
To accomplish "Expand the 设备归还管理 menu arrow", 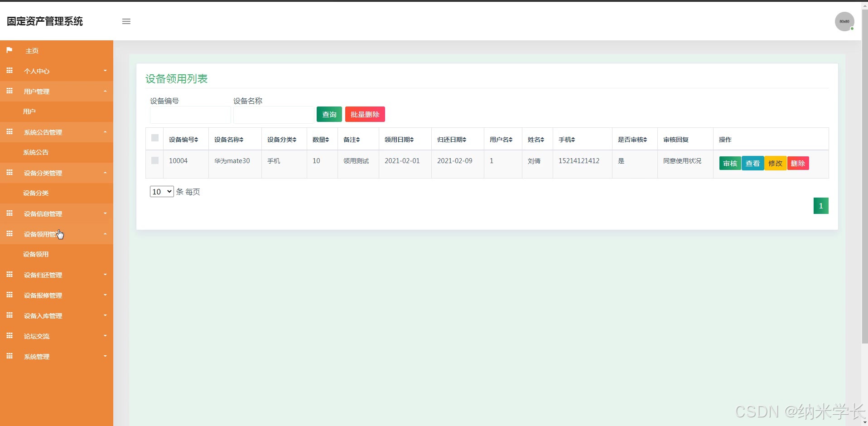I will click(x=105, y=275).
